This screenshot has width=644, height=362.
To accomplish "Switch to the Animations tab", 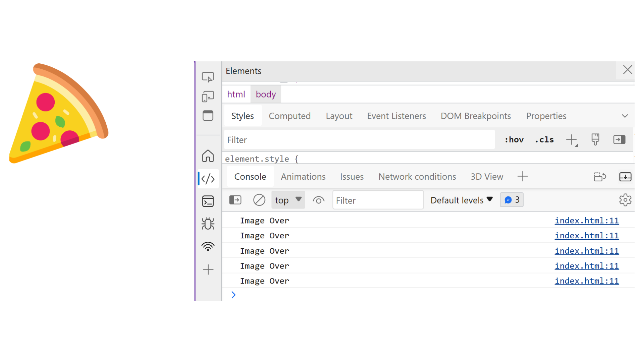I will pyautogui.click(x=303, y=177).
